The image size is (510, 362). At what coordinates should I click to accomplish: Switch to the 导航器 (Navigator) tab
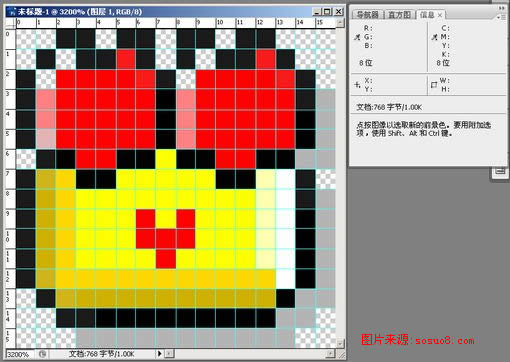367,15
